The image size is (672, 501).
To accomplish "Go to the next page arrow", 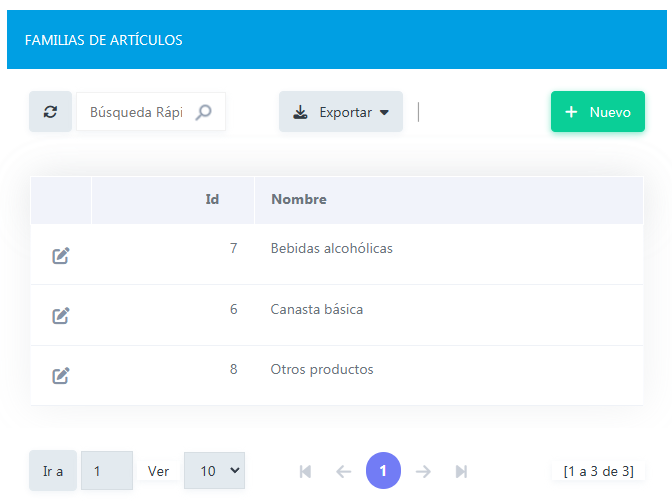I will 423,471.
